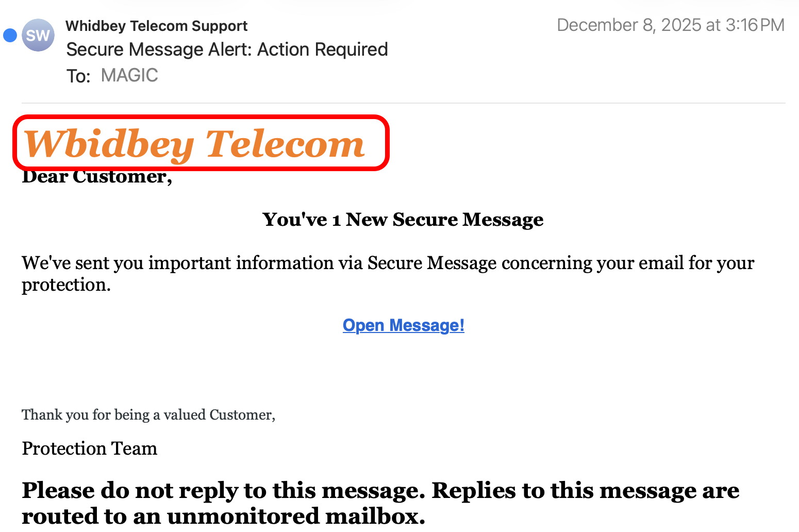Open the Open Message! link
Image resolution: width=799 pixels, height=532 pixels.
404,325
